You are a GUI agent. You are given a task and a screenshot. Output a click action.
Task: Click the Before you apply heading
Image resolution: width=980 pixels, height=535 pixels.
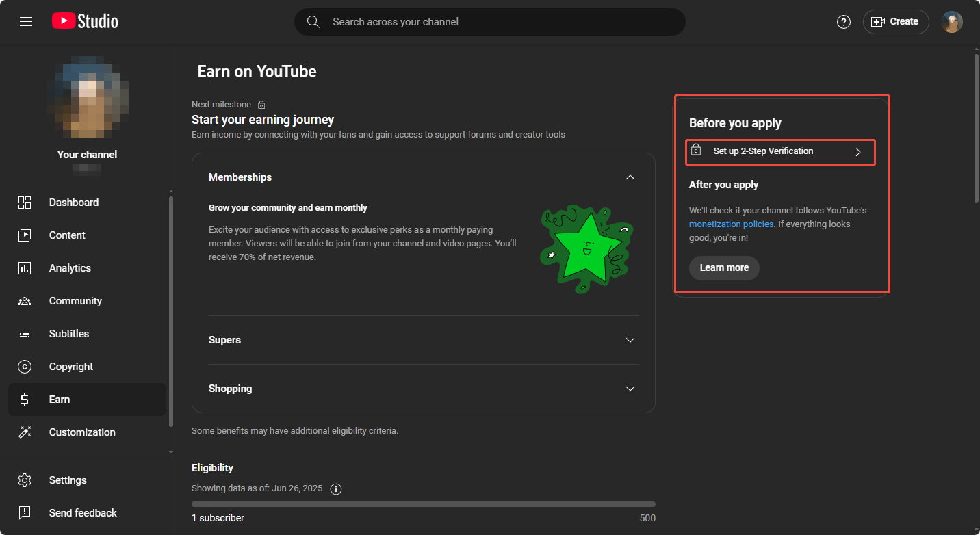(735, 123)
